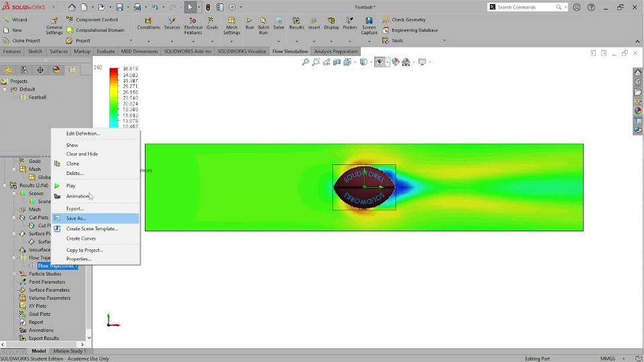The width and height of the screenshot is (644, 362).
Task: Collapse the Cut Plots node
Action: coord(14,217)
